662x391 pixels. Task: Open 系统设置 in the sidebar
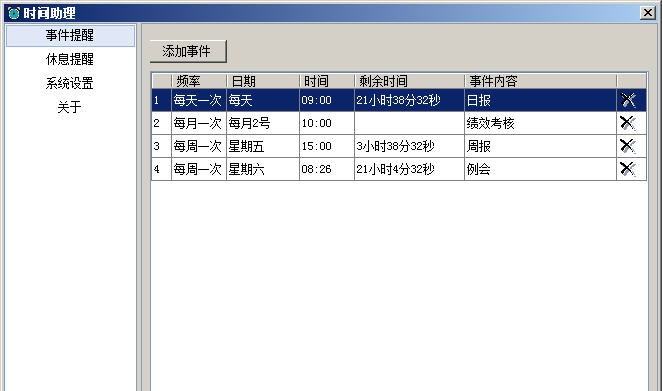click(x=71, y=83)
